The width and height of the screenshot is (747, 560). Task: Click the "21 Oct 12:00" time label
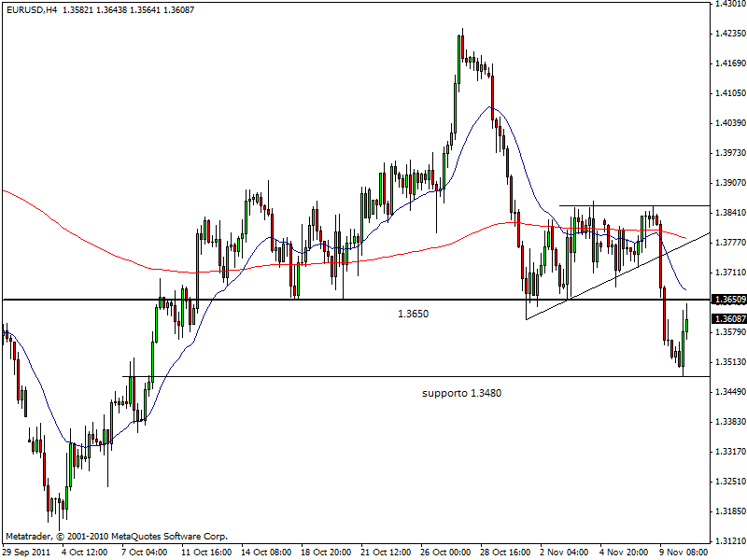point(385,552)
